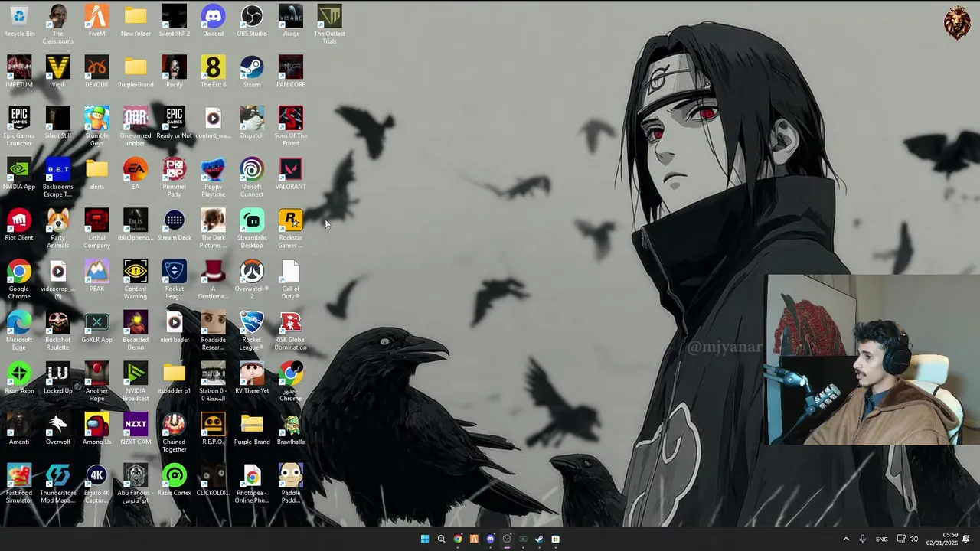This screenshot has height=551, width=980.
Task: Open the notifications bell
Action: pyautogui.click(x=966, y=539)
